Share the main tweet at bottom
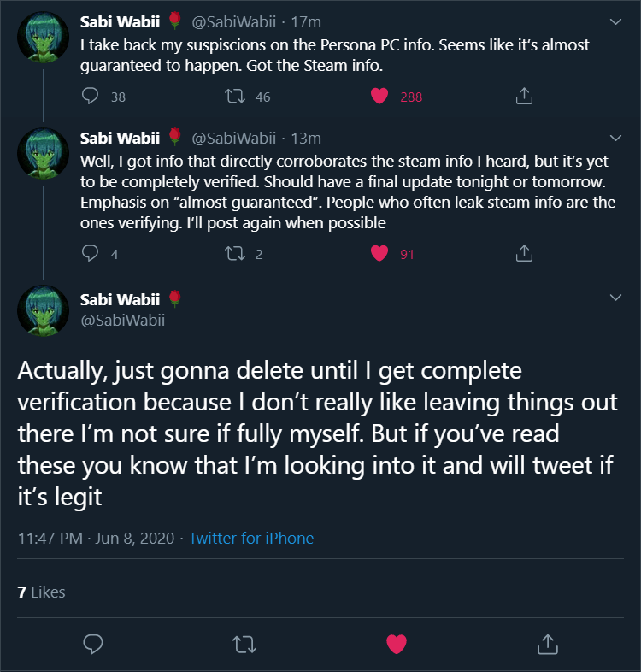 pos(547,644)
